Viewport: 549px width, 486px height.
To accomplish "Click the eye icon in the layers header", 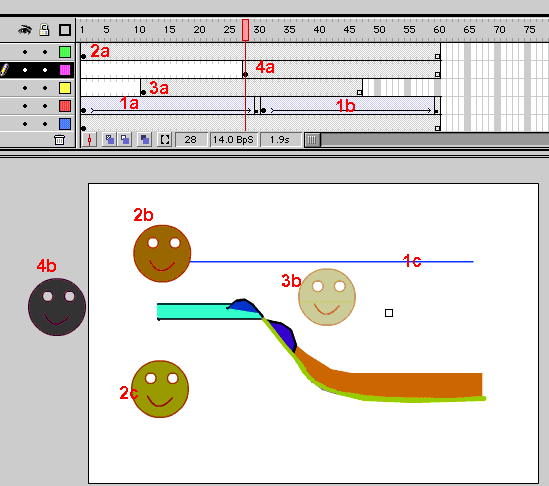I will (25, 30).
